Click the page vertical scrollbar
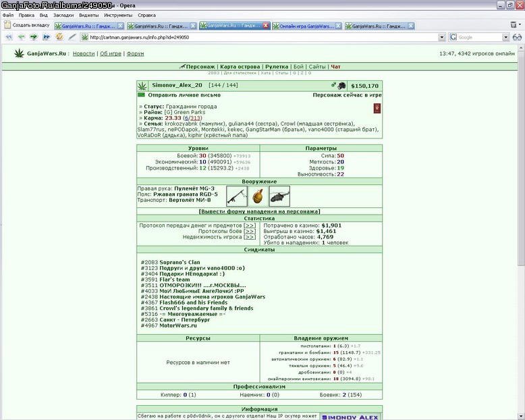The image size is (525, 420). tap(522, 231)
